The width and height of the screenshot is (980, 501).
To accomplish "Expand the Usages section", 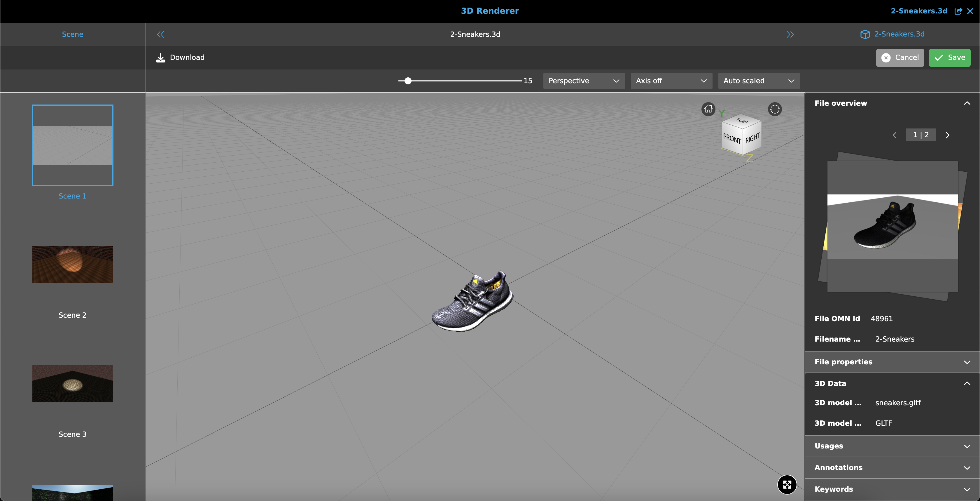I will click(892, 446).
